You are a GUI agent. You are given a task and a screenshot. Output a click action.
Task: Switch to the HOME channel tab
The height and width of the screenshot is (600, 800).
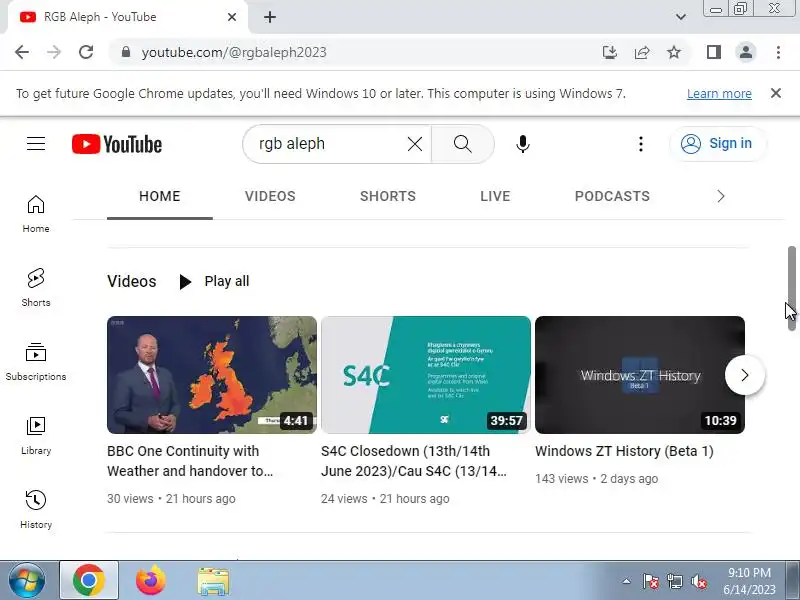[x=160, y=196]
